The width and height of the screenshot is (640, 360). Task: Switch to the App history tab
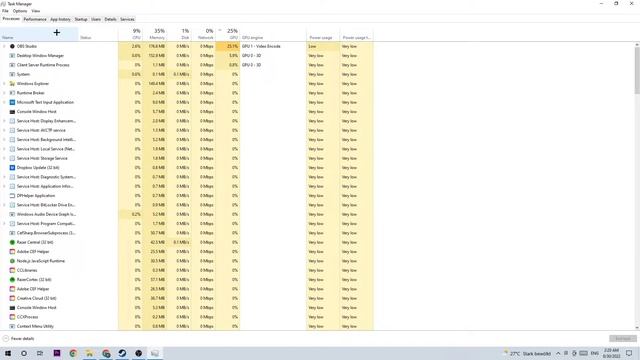pyautogui.click(x=60, y=19)
